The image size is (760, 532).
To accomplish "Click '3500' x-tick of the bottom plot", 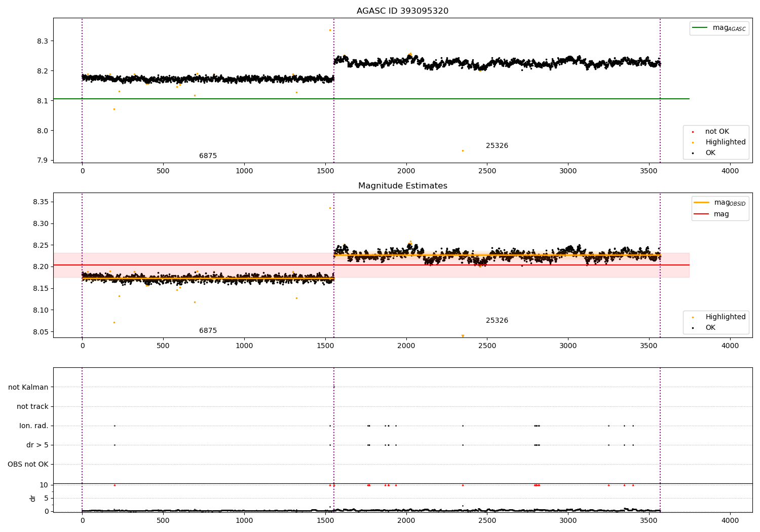I will coord(649,520).
